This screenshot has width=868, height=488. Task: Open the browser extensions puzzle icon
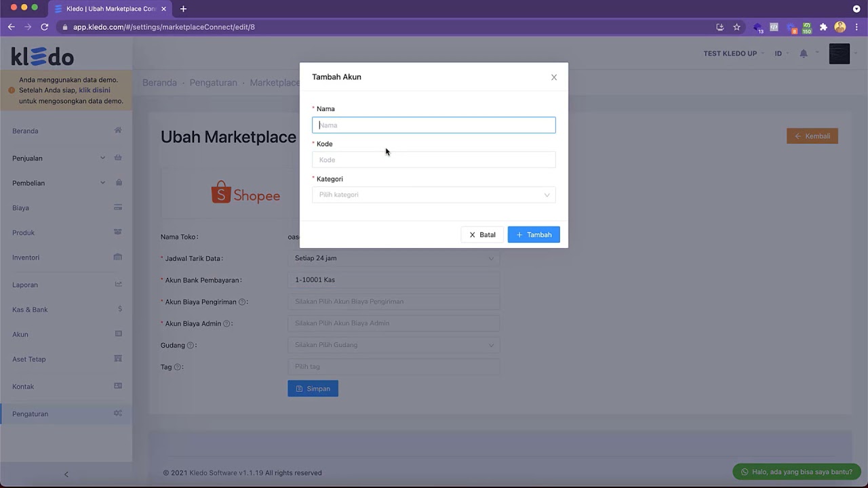[x=823, y=27]
